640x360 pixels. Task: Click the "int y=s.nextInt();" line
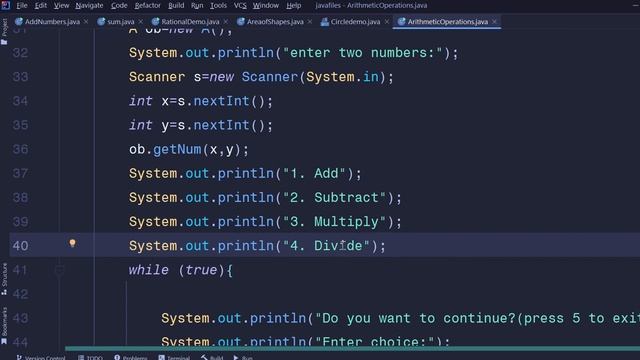point(201,125)
